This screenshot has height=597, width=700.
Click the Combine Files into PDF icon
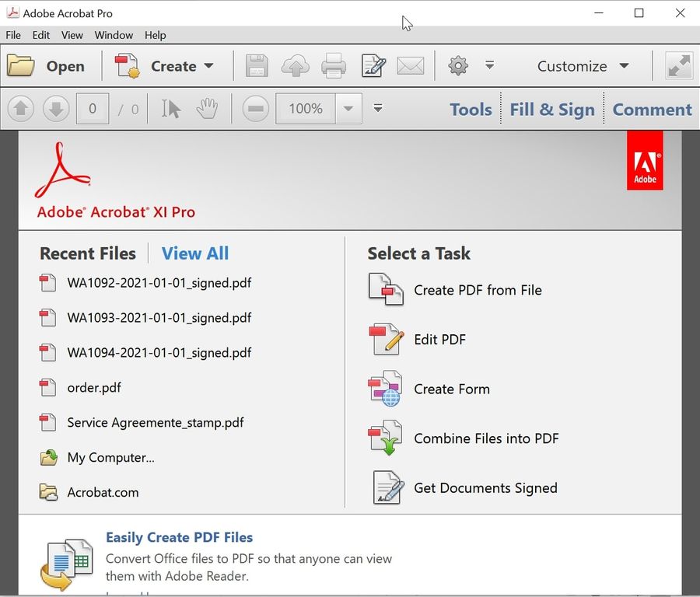[385, 438]
